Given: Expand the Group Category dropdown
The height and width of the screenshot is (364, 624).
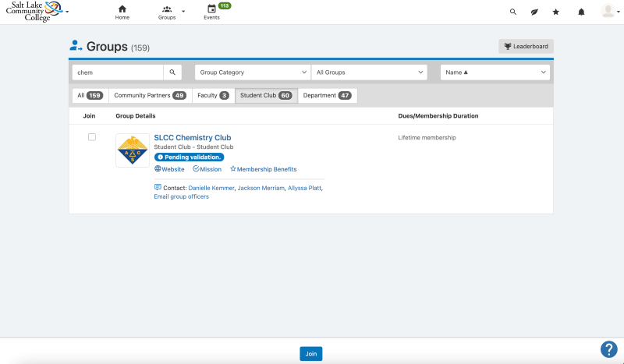Looking at the screenshot, I should [x=252, y=72].
